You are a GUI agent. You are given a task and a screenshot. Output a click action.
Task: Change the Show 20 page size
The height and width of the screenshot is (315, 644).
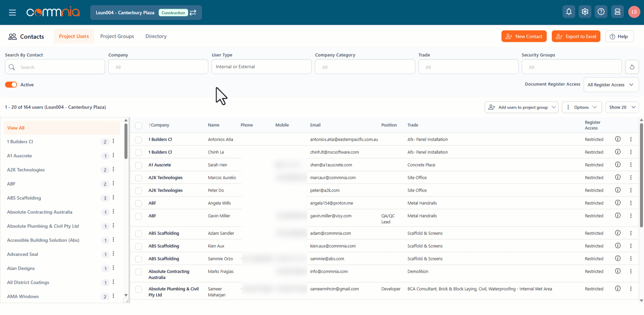pos(622,107)
